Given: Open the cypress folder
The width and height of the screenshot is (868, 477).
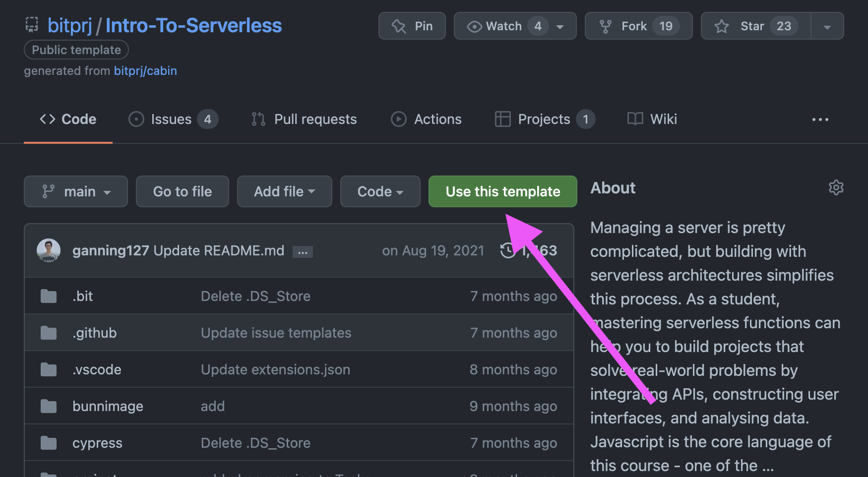Looking at the screenshot, I should 97,443.
